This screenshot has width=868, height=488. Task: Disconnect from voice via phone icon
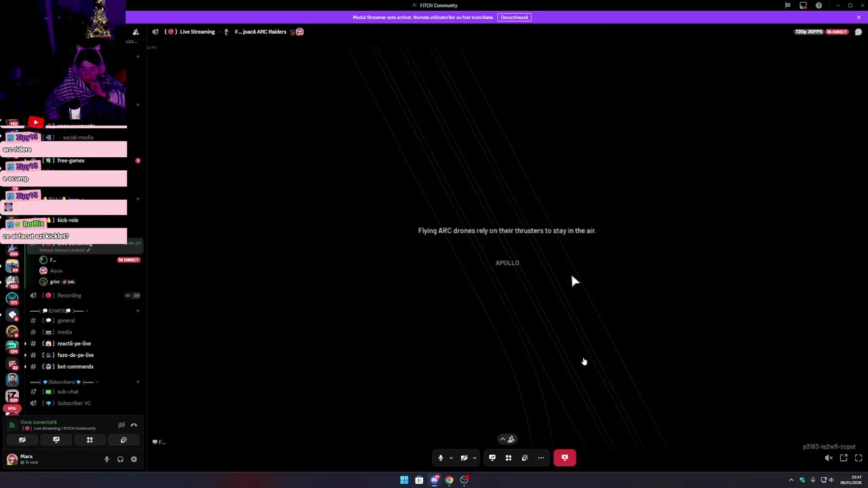pos(134,425)
